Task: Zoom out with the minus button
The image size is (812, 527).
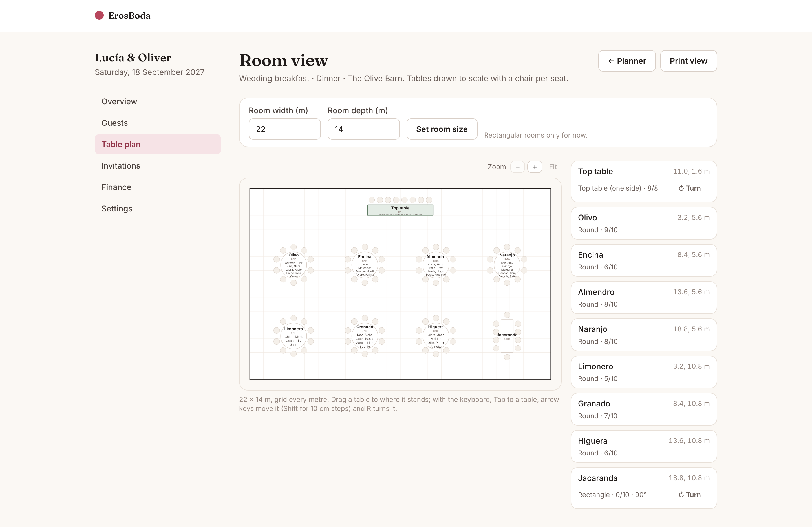Action: (x=518, y=167)
